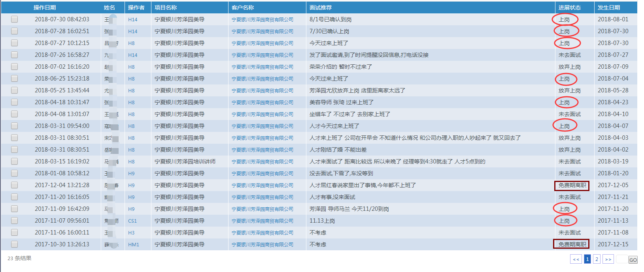Click the text 11.13上岗
644x272 pixels.
322,221
